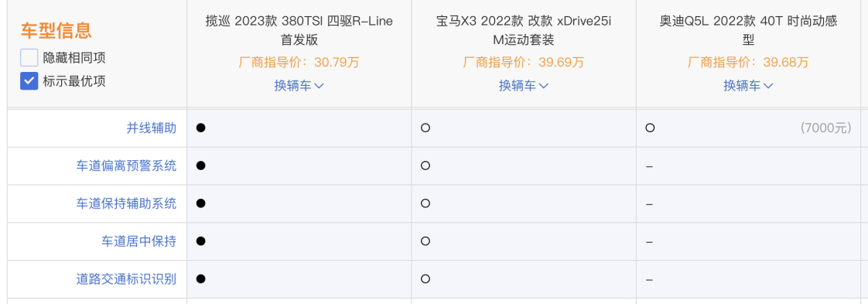Open 换辆车 dropdown under 揽巡 2023款
Image resolution: width=868 pixels, height=304 pixels.
(299, 86)
